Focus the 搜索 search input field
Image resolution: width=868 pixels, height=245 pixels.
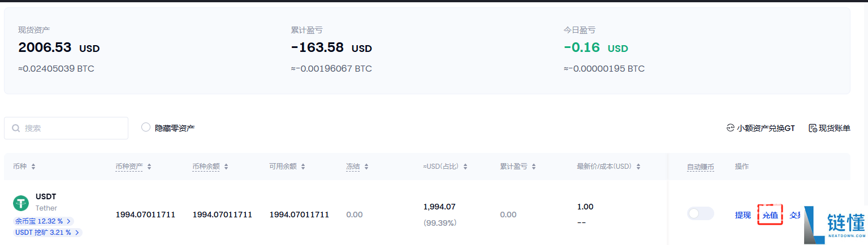[66, 128]
